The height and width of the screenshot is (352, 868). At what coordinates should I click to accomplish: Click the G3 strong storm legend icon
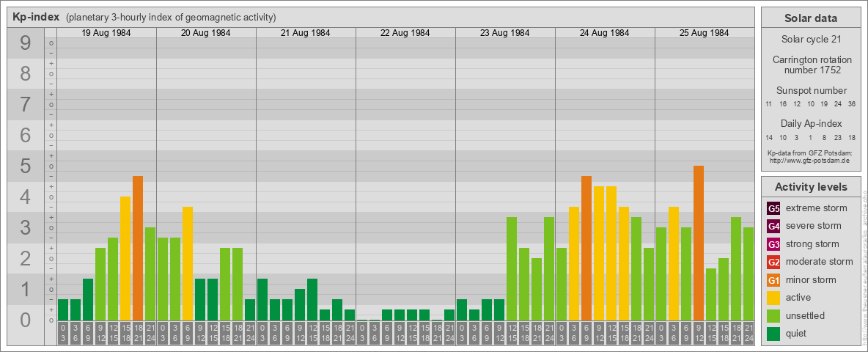(773, 244)
